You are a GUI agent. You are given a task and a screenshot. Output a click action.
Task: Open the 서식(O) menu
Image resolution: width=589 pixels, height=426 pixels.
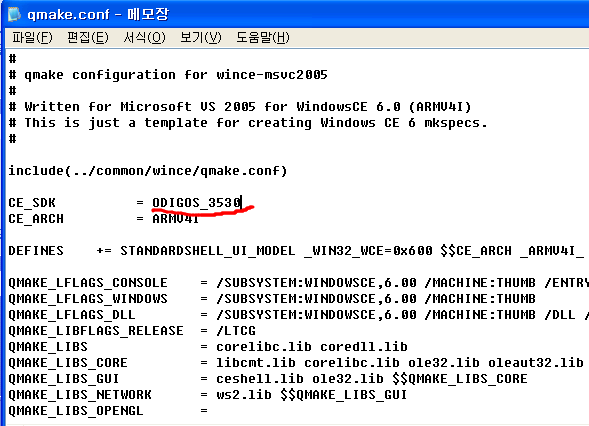point(144,38)
